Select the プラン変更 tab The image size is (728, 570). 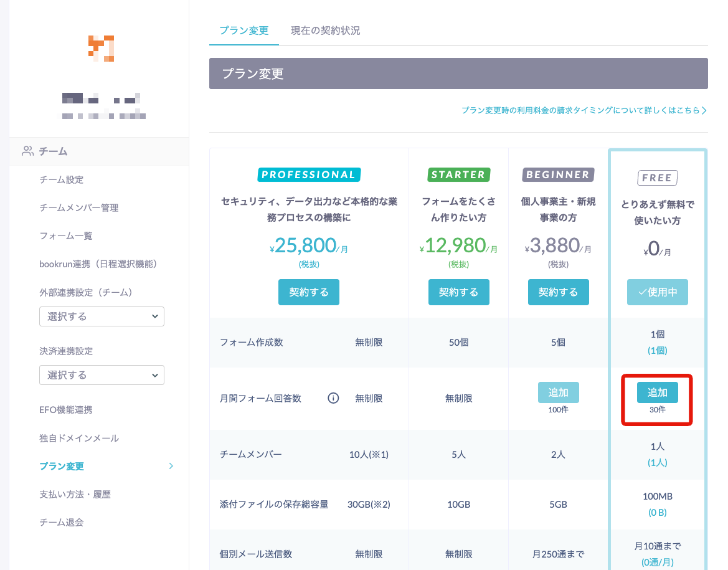click(x=243, y=29)
